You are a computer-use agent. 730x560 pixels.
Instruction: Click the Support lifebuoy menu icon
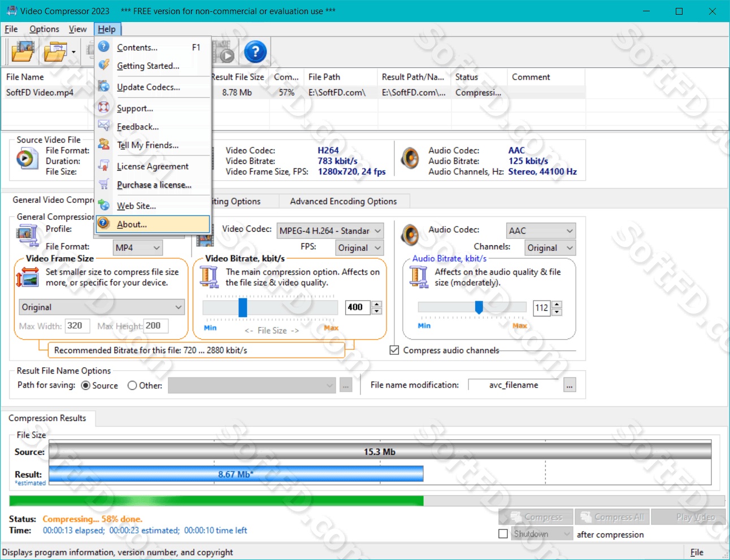104,107
